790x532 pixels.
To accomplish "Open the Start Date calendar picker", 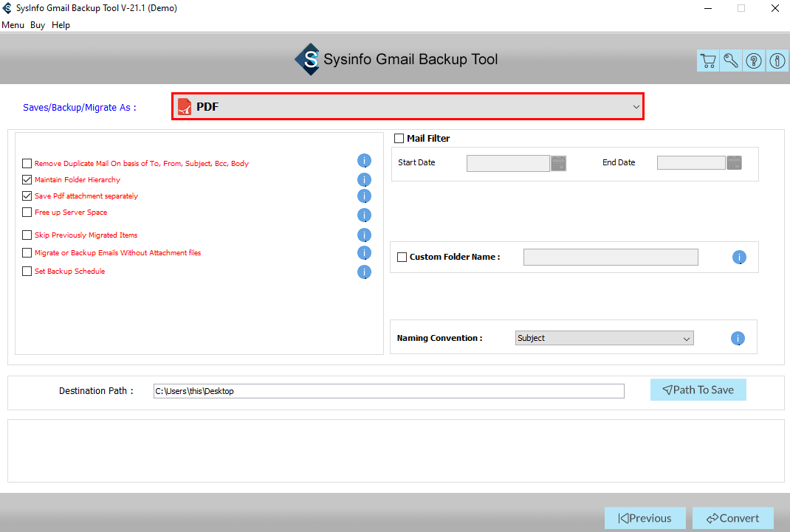I will click(558, 163).
